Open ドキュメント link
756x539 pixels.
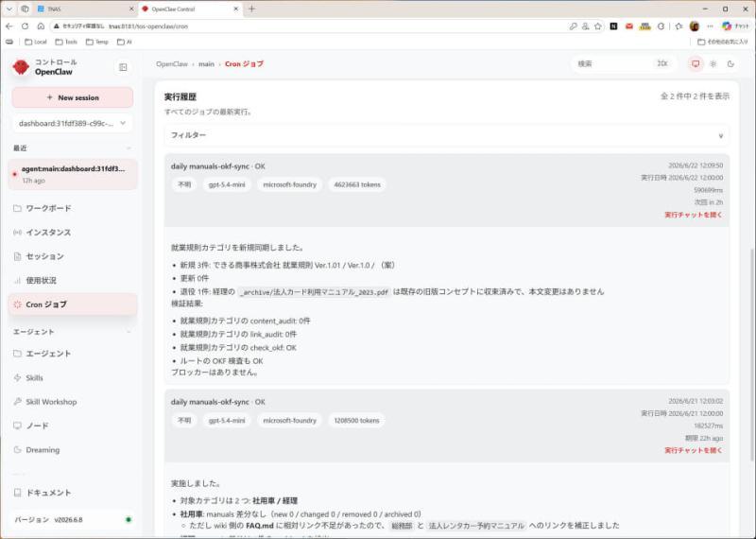[x=73, y=493]
